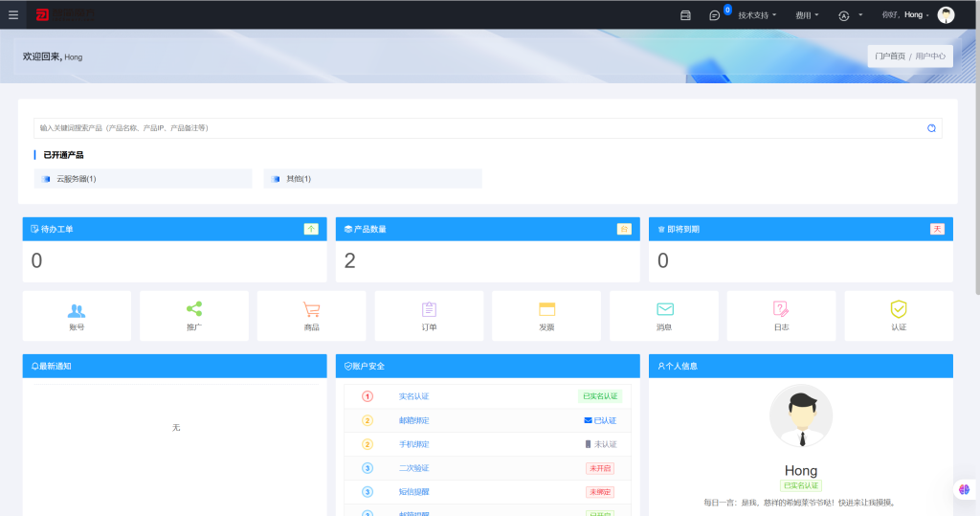The image size is (980, 516).
Task: Go to 门户首页 breadcrumb link
Action: click(890, 56)
